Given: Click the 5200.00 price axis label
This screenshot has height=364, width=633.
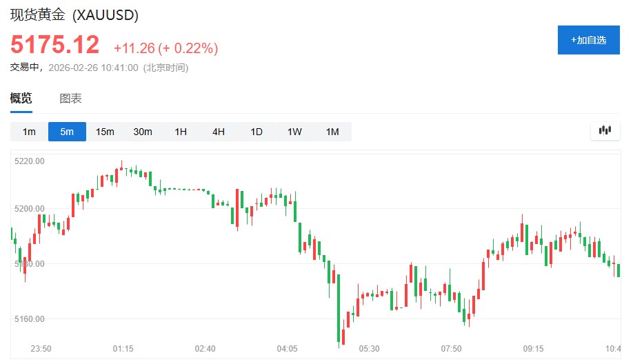Looking at the screenshot, I should pyautogui.click(x=30, y=208).
